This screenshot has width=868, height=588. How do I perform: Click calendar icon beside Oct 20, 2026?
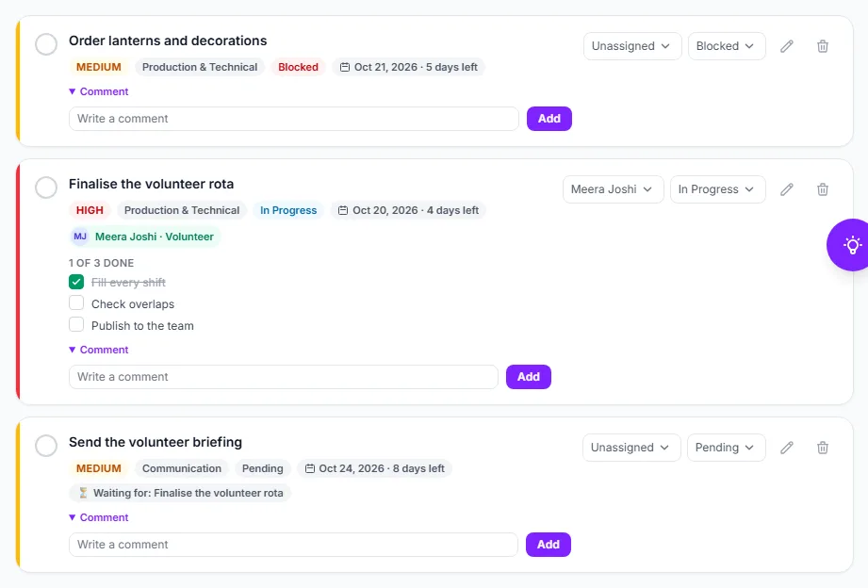(x=343, y=210)
